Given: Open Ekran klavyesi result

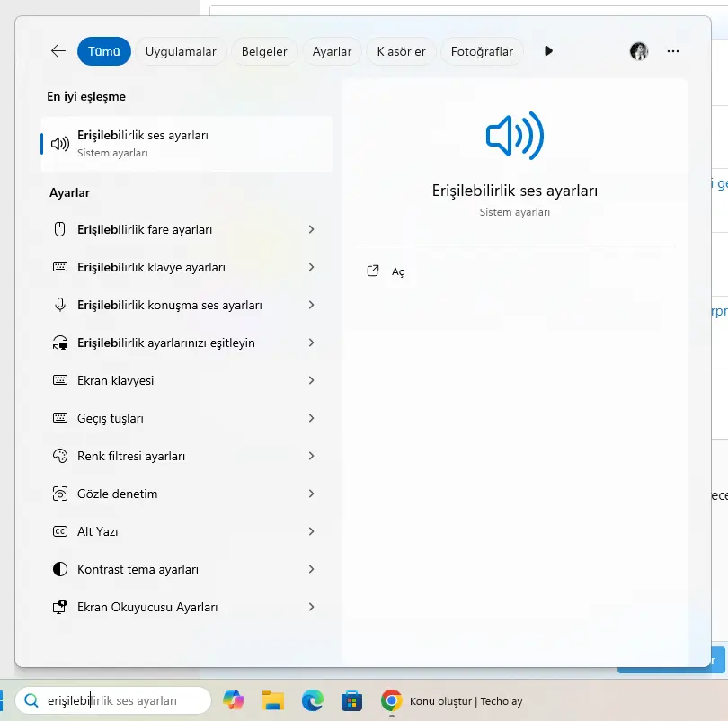Looking at the screenshot, I should [187, 380].
